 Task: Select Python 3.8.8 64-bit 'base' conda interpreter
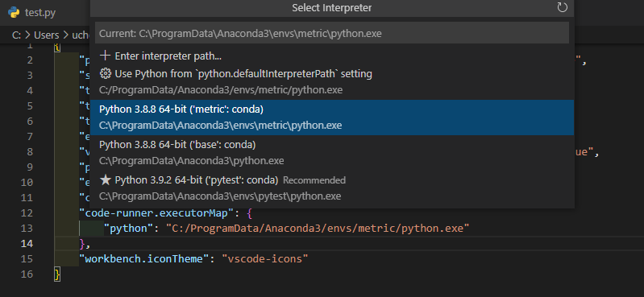pos(332,153)
